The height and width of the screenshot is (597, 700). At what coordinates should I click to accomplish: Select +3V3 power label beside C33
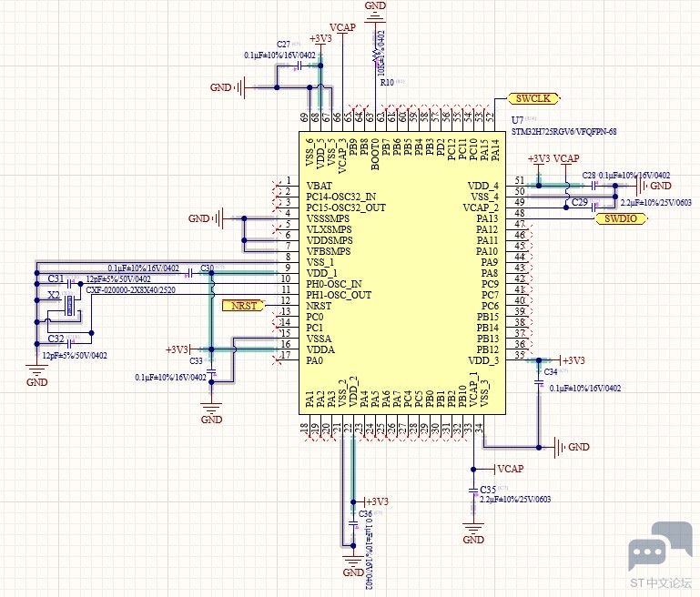pyautogui.click(x=177, y=349)
